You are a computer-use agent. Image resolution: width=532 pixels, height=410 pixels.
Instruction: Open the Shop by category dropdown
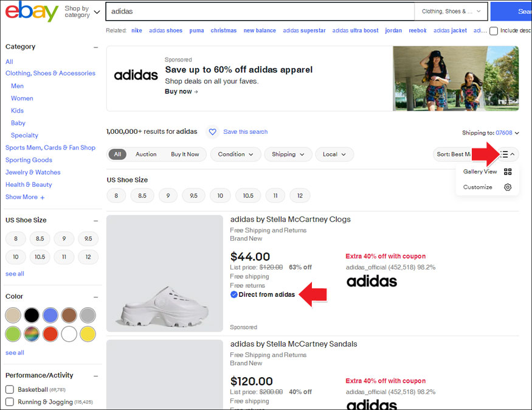coord(82,12)
